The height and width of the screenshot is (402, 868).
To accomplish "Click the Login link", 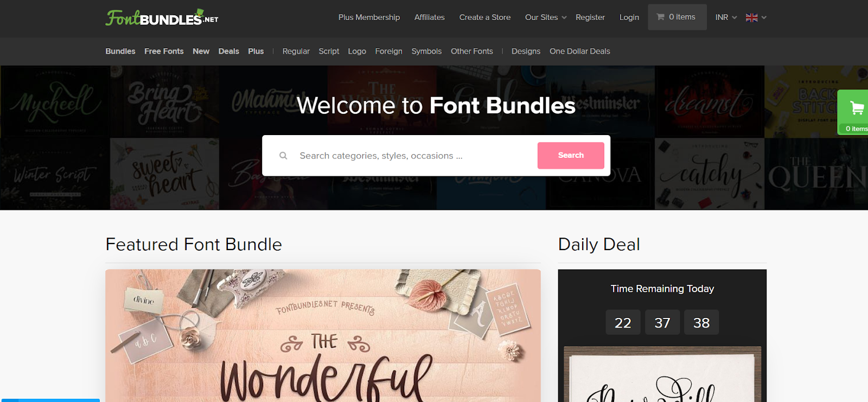I will [x=629, y=17].
